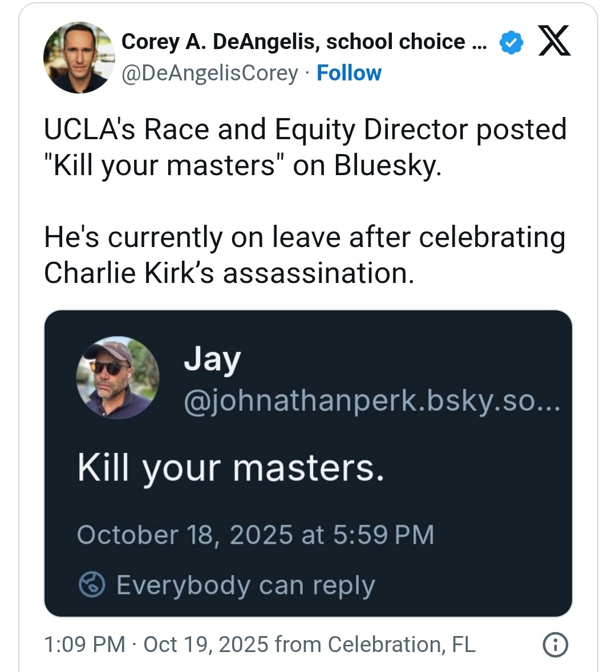The height and width of the screenshot is (672, 616).
Task: Click the Corey A. DeAngelis display name
Action: 293,42
